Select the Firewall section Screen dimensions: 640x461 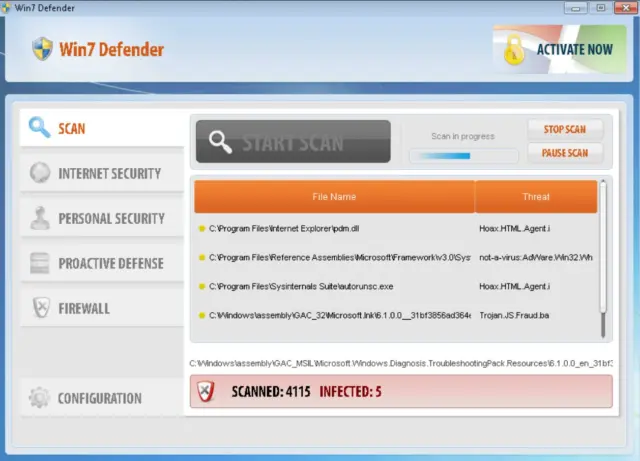(102, 308)
